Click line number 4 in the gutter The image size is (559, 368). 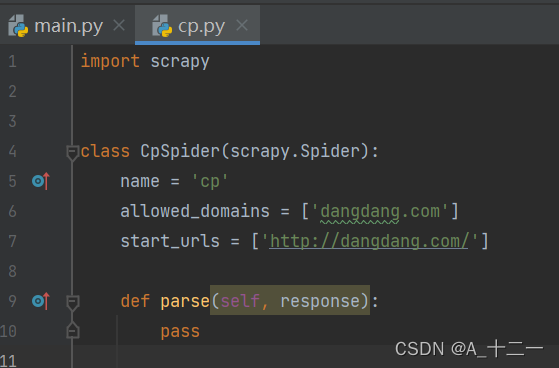[12, 151]
